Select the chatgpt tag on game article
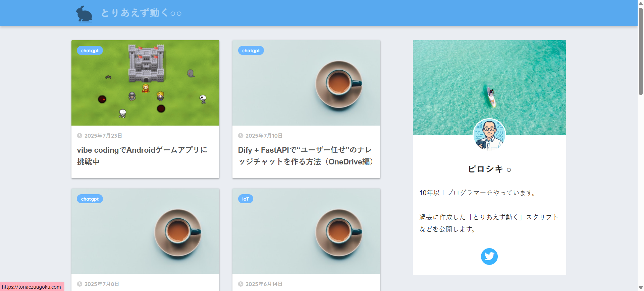Screen dimensions: 644x291 click(x=90, y=51)
